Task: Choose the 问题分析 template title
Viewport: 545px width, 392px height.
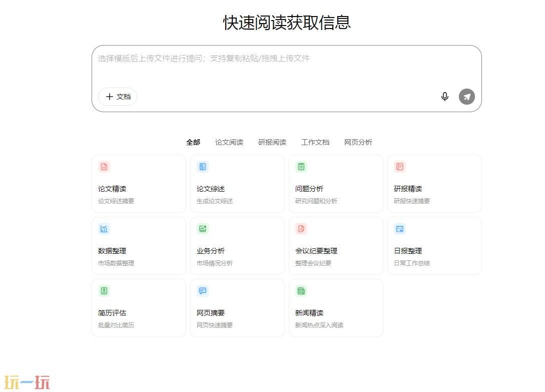Action: [x=309, y=189]
